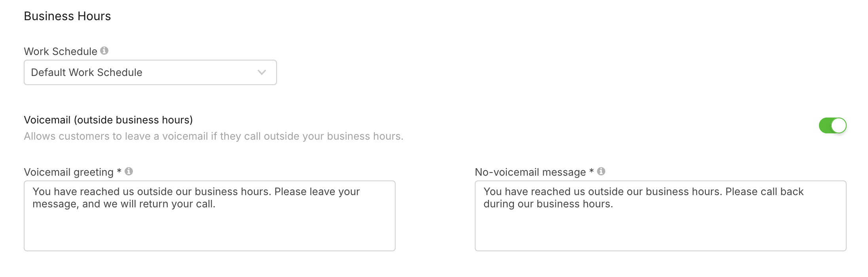Disable voicemail outside business hours switch
The image size is (868, 277).
[x=832, y=125]
